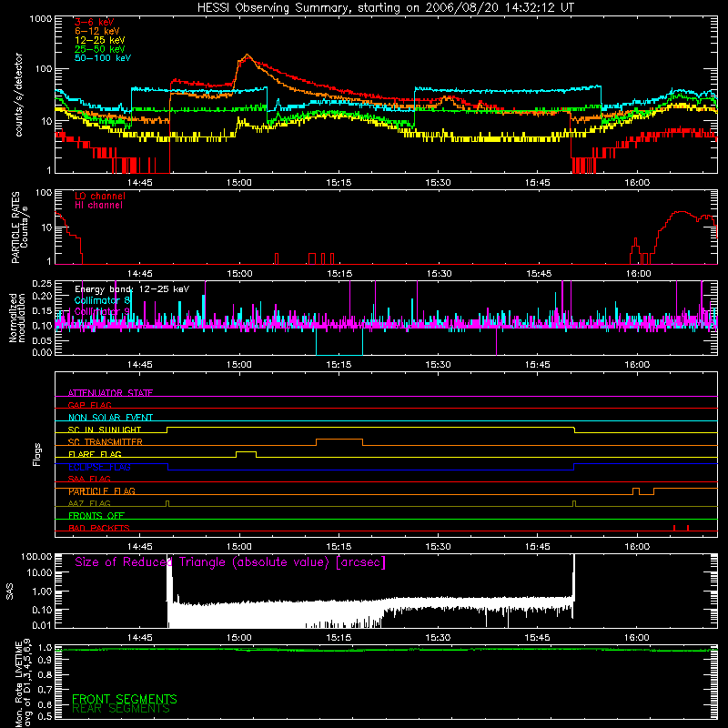Click the 'FRONT SEGMENTS' legend label
This screenshot has height=728, width=728.
click(125, 699)
